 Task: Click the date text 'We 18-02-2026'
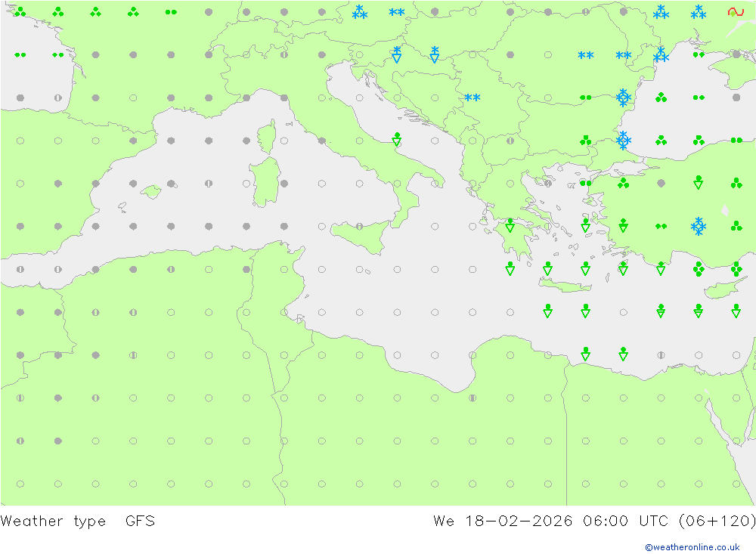tap(503, 522)
